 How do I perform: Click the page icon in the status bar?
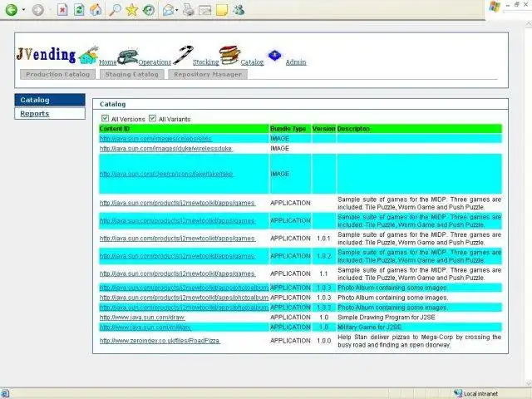point(4,393)
